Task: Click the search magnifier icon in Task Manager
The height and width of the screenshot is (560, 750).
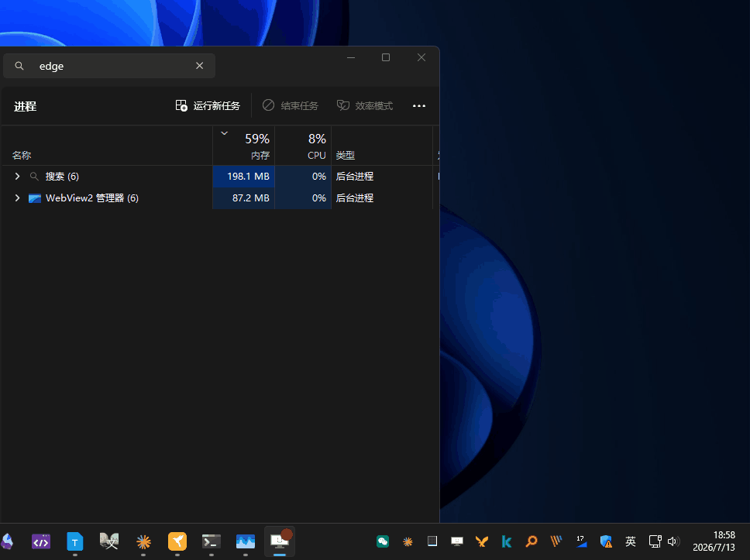Action: (x=19, y=66)
